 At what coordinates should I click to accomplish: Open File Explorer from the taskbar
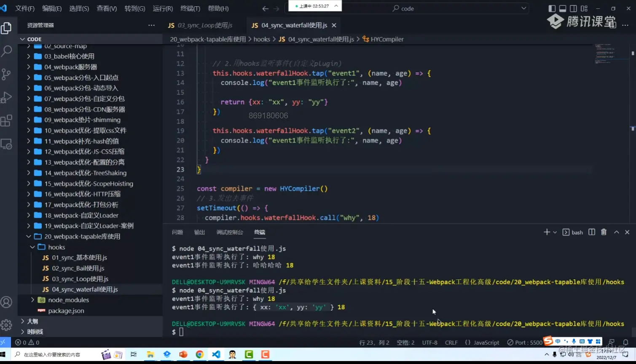(150, 355)
